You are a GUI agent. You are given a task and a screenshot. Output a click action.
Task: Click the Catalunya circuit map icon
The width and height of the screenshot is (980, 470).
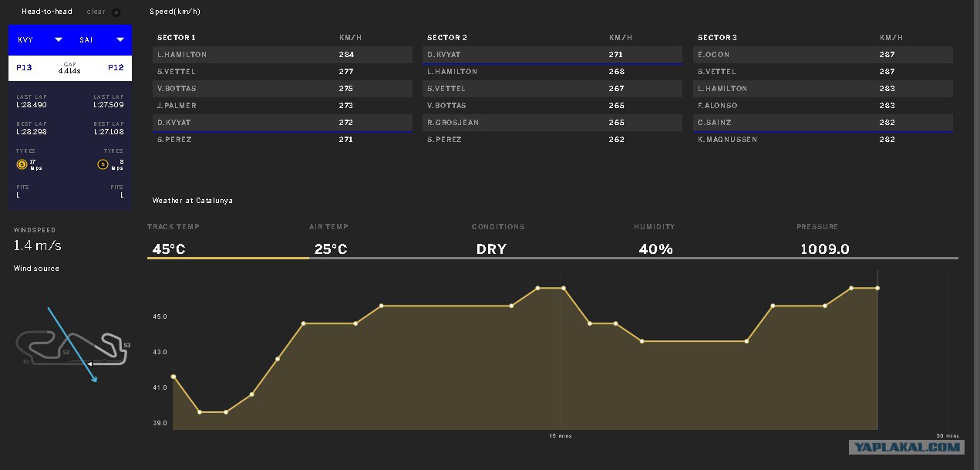coord(71,348)
